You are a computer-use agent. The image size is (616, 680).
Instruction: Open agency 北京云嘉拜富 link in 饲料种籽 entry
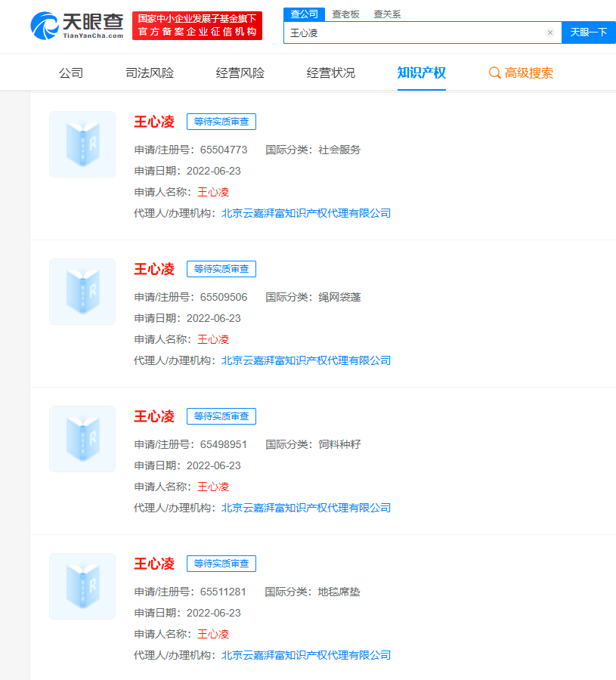coord(306,508)
